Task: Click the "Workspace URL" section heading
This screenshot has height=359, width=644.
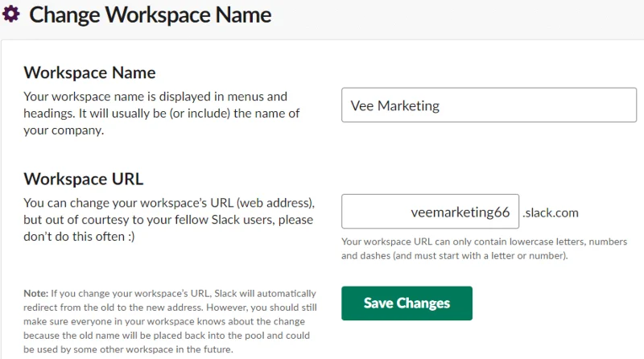Action: click(x=84, y=179)
